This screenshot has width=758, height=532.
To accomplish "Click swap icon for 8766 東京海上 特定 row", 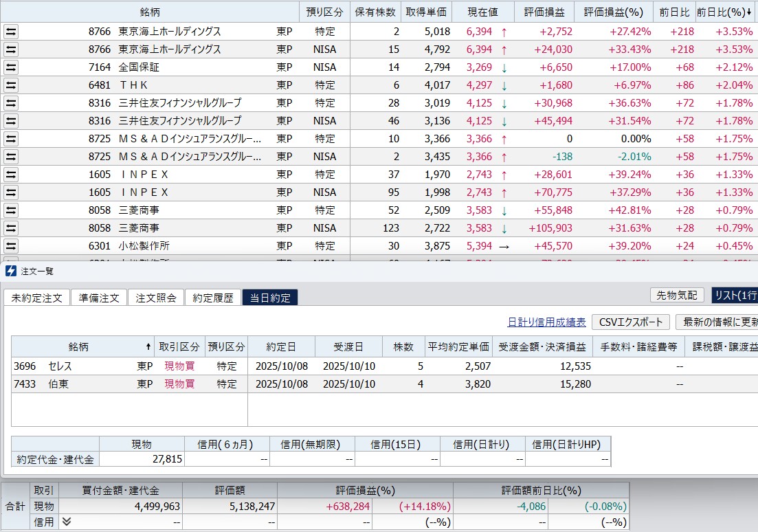I will [10, 32].
